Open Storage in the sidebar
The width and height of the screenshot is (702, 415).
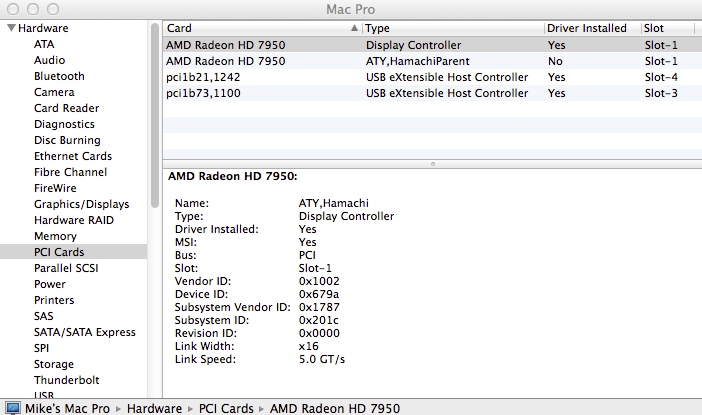pos(54,364)
